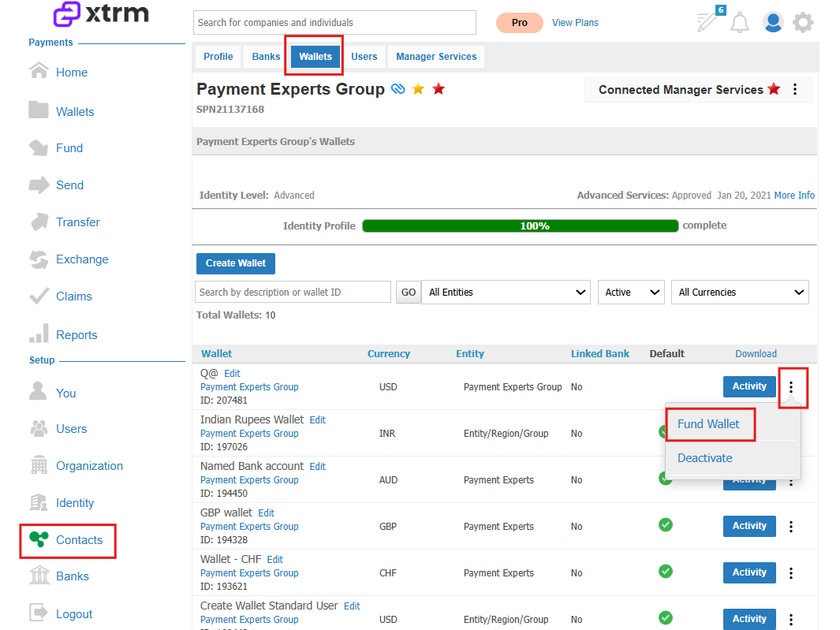Click the Exchange arrows icon
Screen dimensions: 840x630
click(39, 259)
